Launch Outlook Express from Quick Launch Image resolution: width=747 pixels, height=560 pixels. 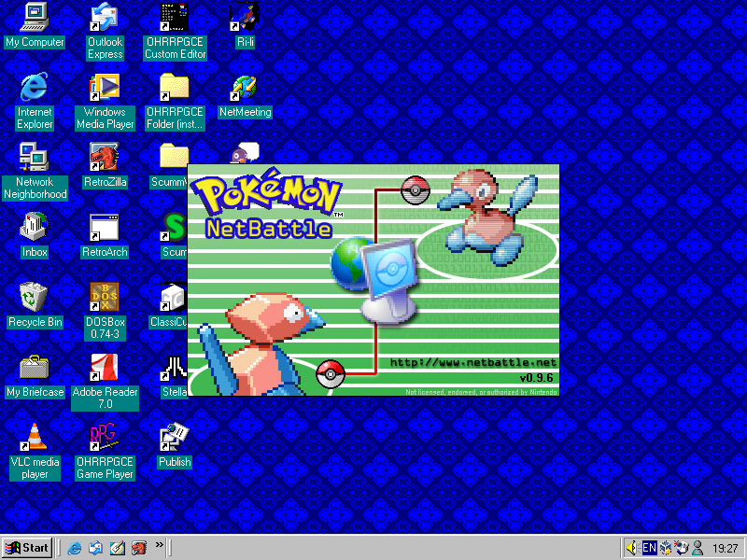tap(95, 548)
